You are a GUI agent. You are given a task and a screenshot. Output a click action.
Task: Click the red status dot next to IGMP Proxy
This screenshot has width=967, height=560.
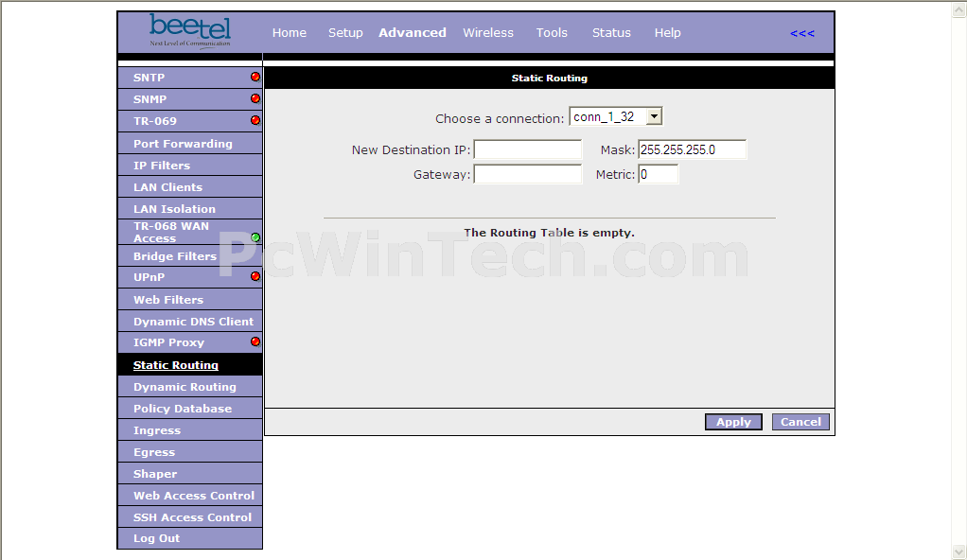pyautogui.click(x=255, y=341)
